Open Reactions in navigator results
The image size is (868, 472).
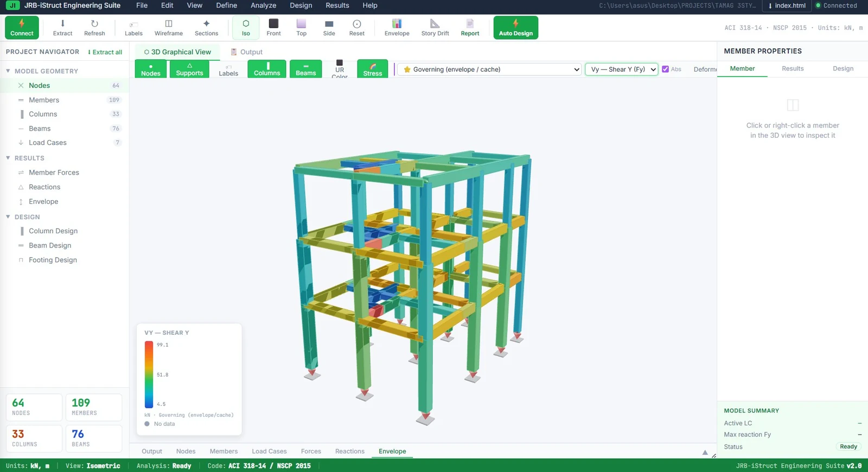65,187
